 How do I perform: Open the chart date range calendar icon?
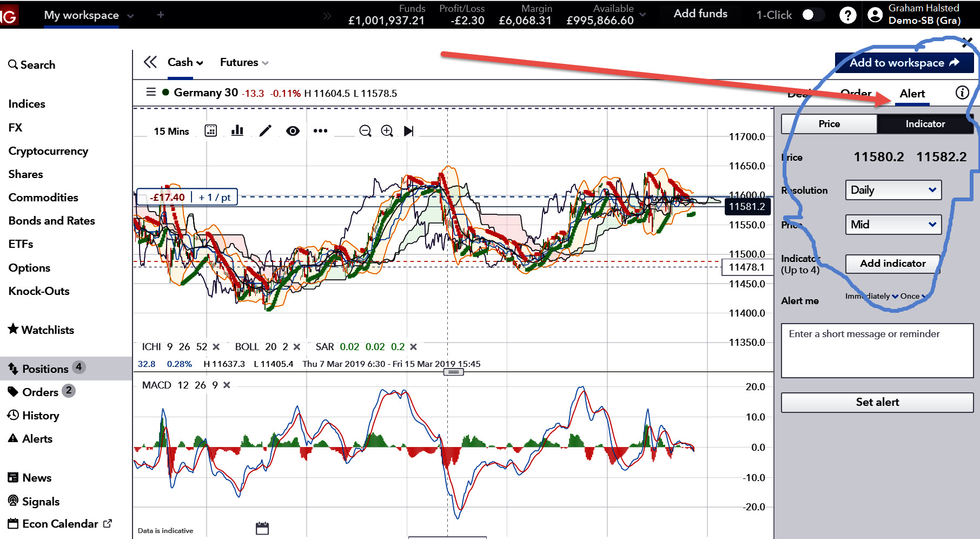[x=211, y=130]
